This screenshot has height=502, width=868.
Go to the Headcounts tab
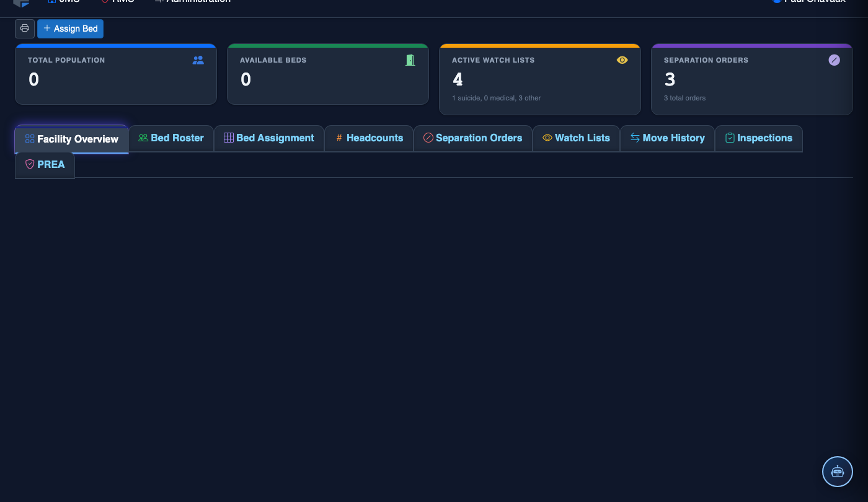click(369, 138)
